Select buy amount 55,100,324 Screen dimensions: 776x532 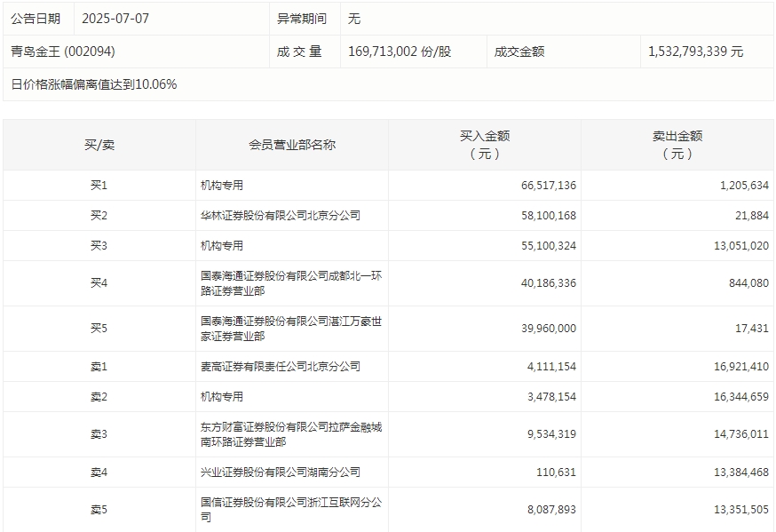coord(549,246)
